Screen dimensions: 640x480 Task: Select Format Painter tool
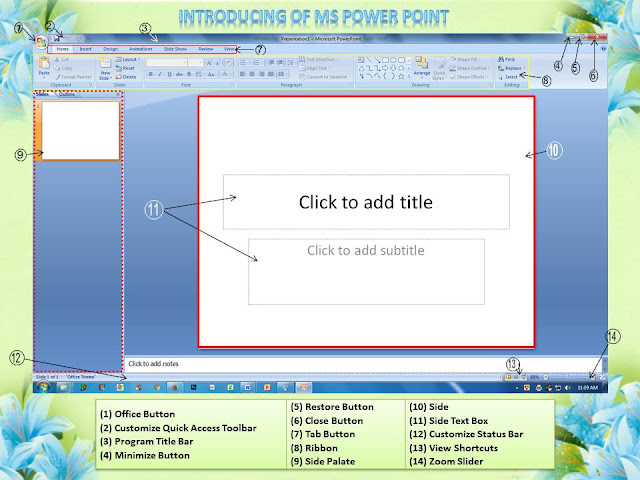pyautogui.click(x=74, y=77)
